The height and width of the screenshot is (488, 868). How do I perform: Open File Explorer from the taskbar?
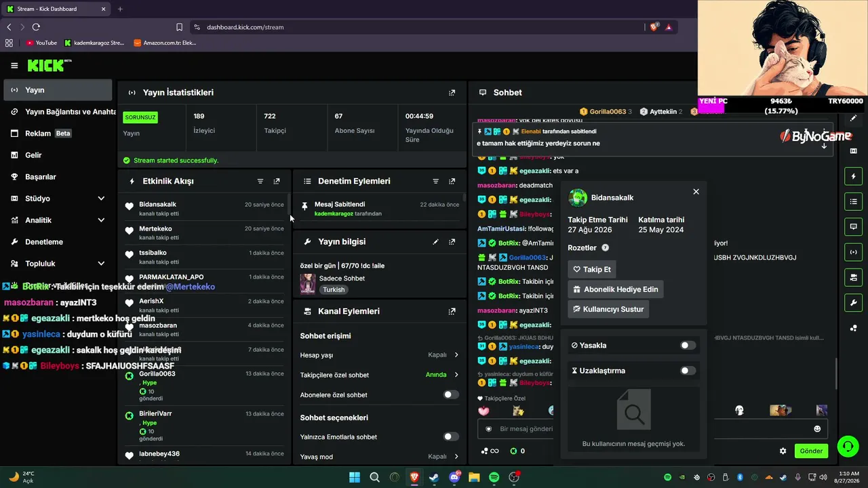click(474, 478)
